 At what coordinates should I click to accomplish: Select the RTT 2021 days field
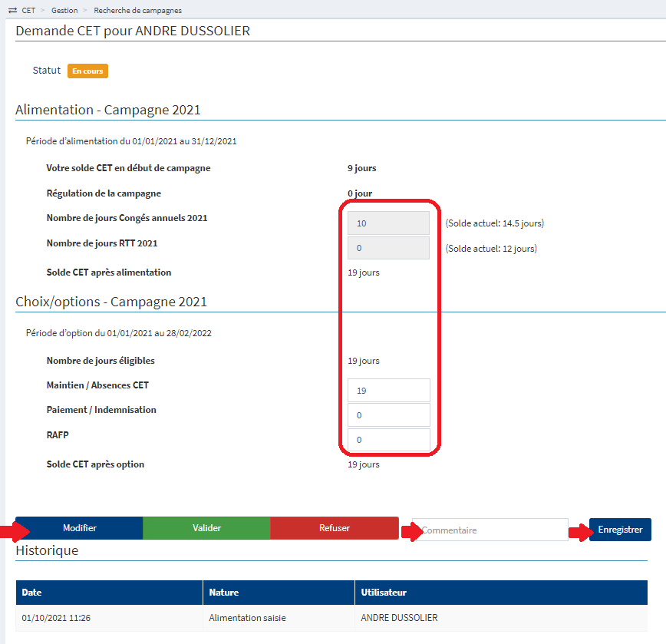(387, 248)
